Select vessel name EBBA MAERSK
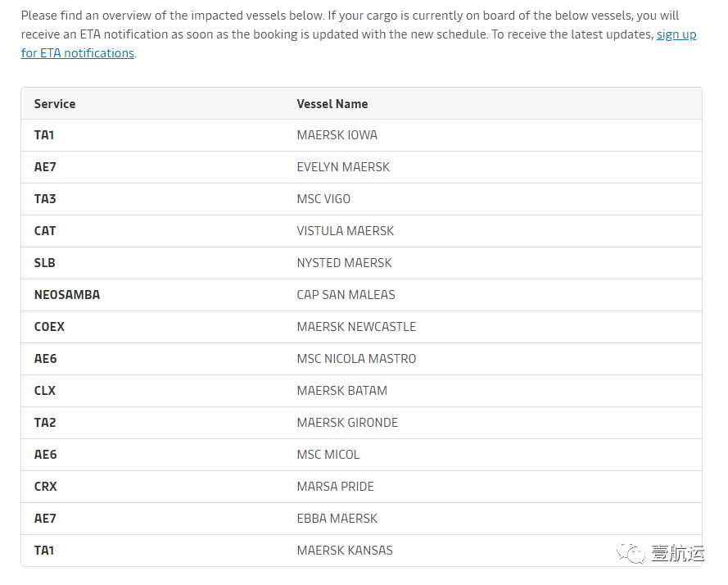This screenshot has width=728, height=585. [337, 519]
